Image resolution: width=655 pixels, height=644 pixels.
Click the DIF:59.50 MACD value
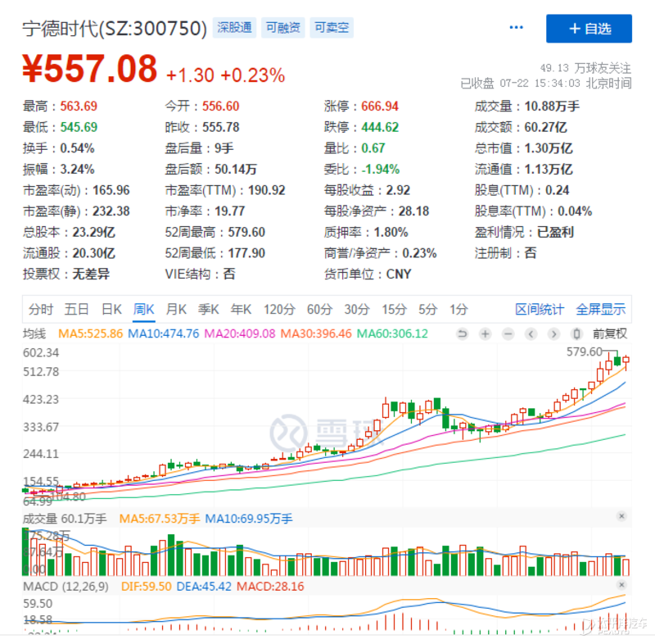(147, 587)
